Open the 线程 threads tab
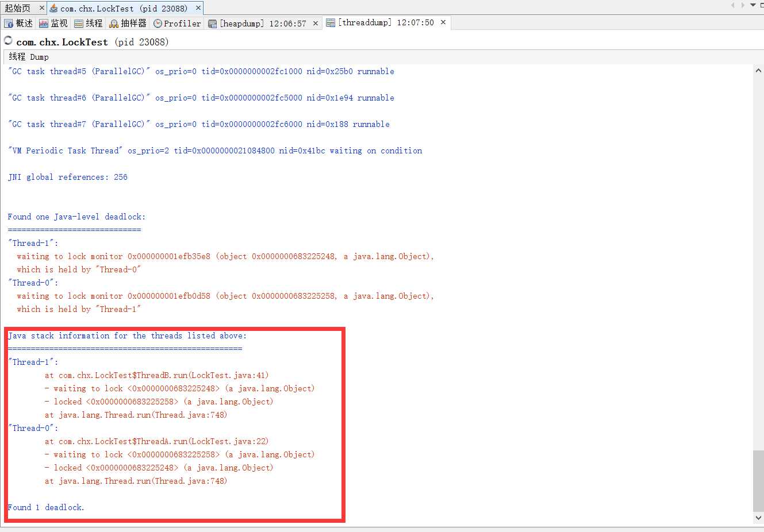 pos(88,23)
